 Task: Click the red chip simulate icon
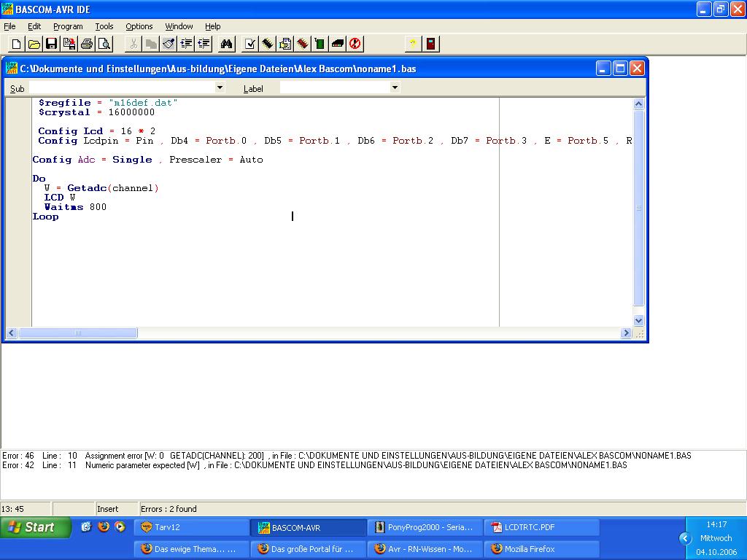point(303,44)
